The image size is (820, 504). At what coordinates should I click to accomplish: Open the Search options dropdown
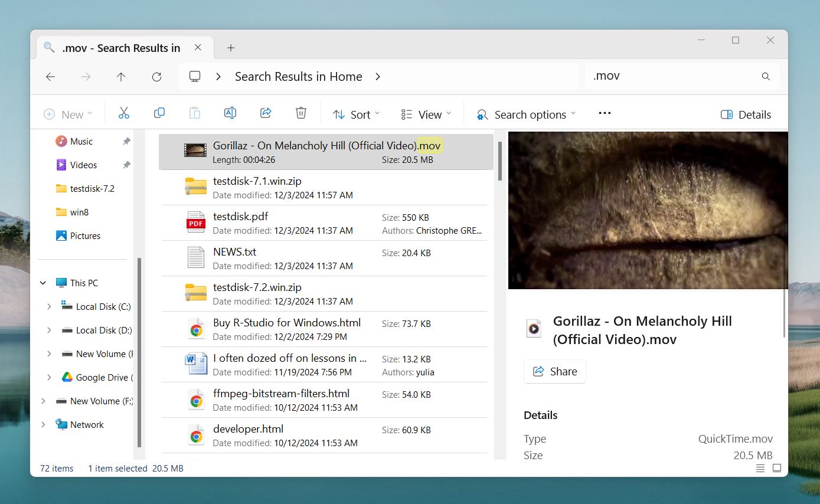527,114
